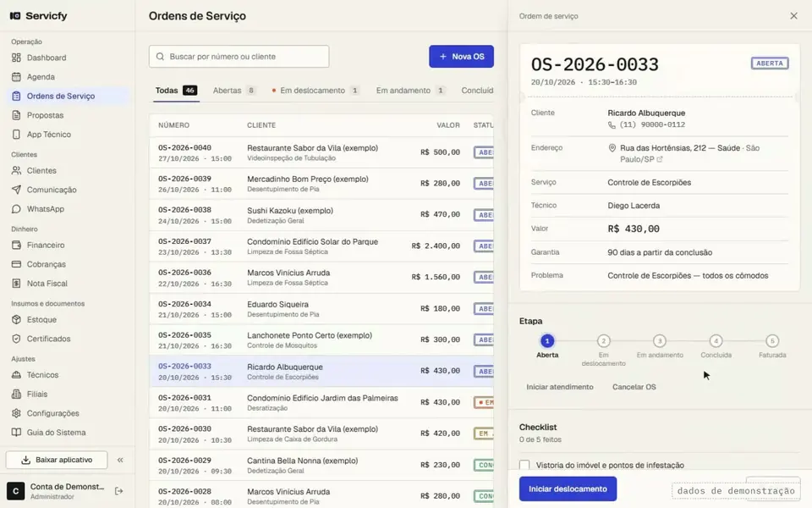Open Financeiro wallet icon
The image size is (812, 508).
(x=16, y=246)
